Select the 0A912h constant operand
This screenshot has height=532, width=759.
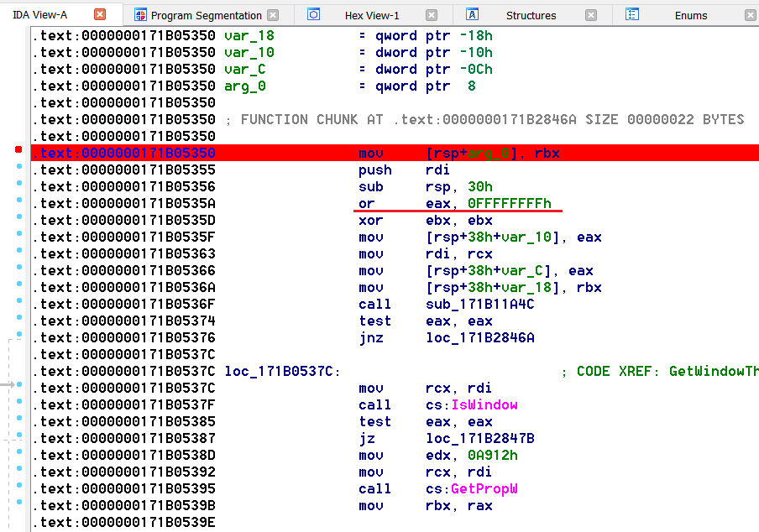(493, 455)
